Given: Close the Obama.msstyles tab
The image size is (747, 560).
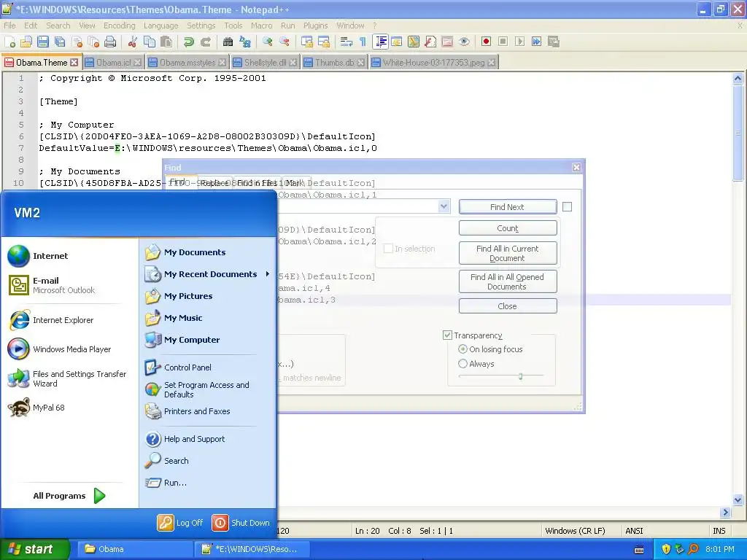Looking at the screenshot, I should click(x=222, y=63).
